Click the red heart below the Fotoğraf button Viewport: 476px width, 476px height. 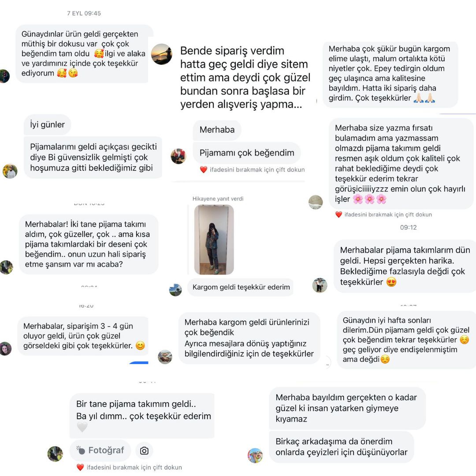(x=80, y=467)
